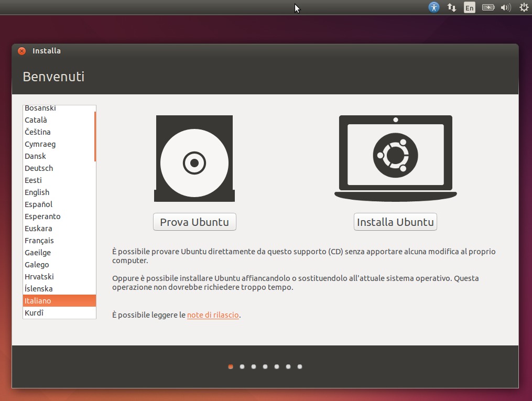
Task: Select Dansk in the language list
Action: tap(59, 156)
